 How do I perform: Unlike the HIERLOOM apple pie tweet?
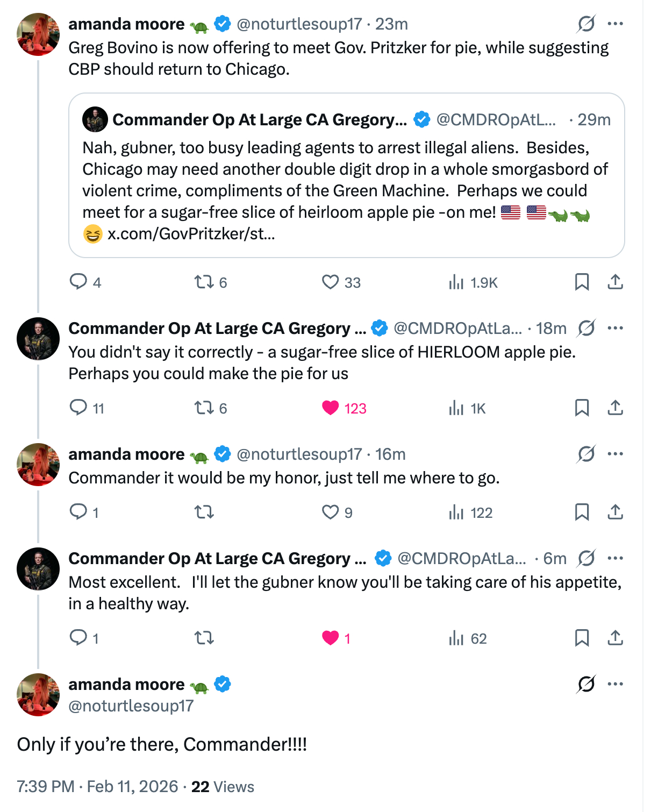tap(330, 408)
